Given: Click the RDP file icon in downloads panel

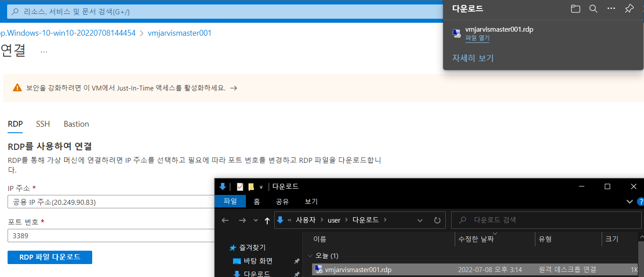Looking at the screenshot, I should [456, 33].
